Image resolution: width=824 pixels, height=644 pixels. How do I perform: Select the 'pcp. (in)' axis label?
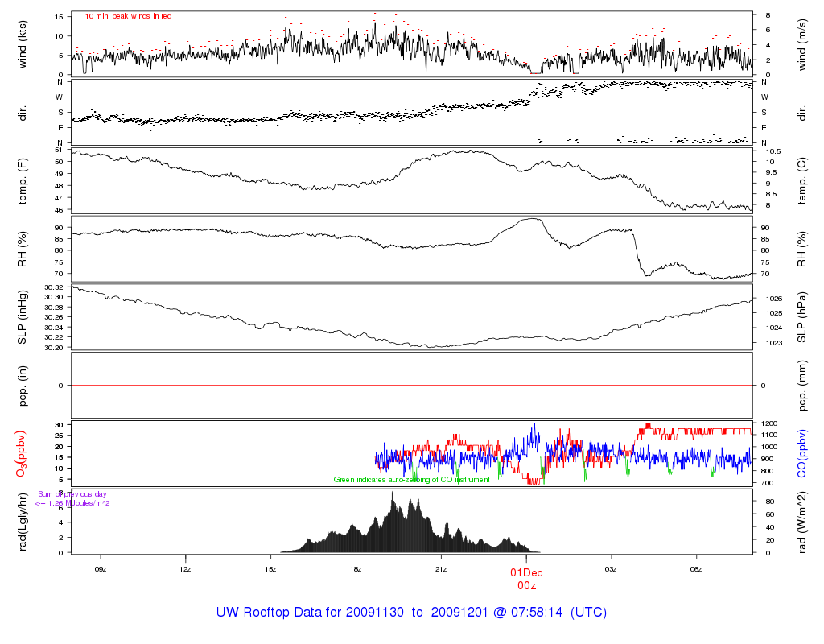22,386
